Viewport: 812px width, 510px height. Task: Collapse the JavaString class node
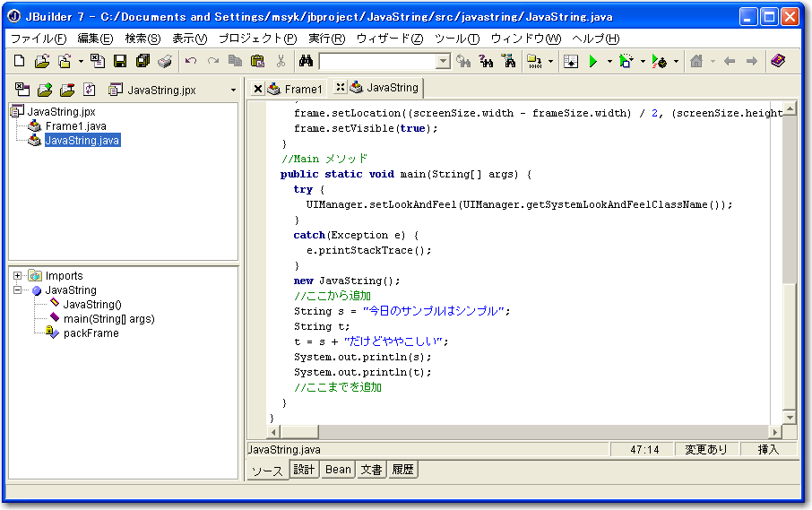[x=18, y=290]
